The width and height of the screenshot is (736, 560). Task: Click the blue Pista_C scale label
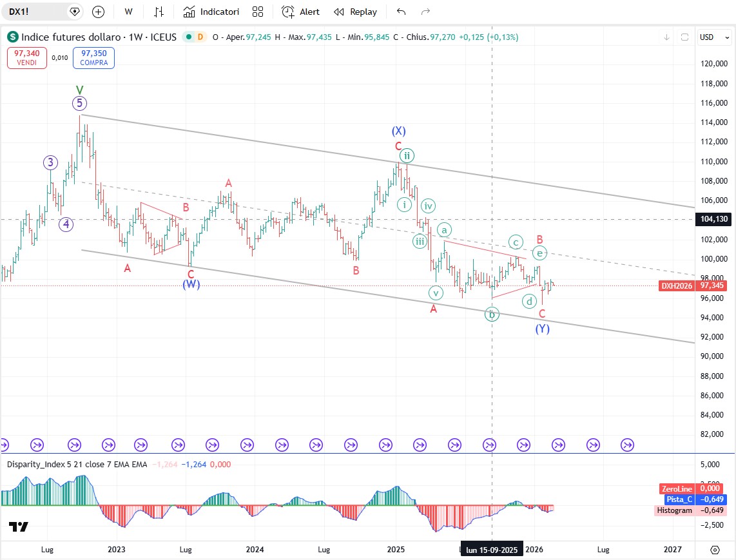point(679,499)
